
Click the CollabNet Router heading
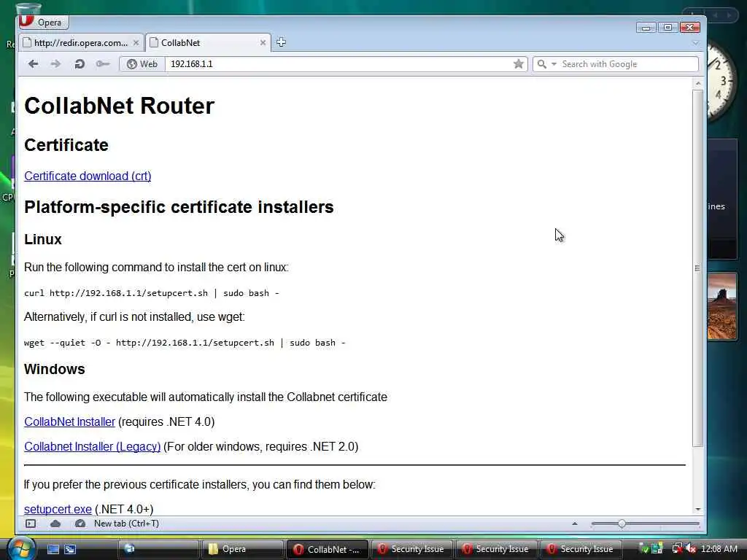click(x=120, y=106)
